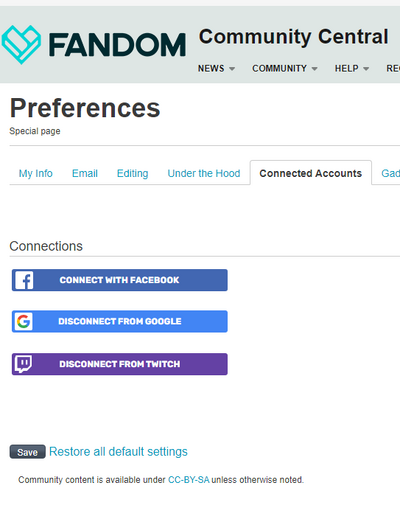Expand the HELP dropdown arrow
Screen dimensions: 400x508
point(366,69)
